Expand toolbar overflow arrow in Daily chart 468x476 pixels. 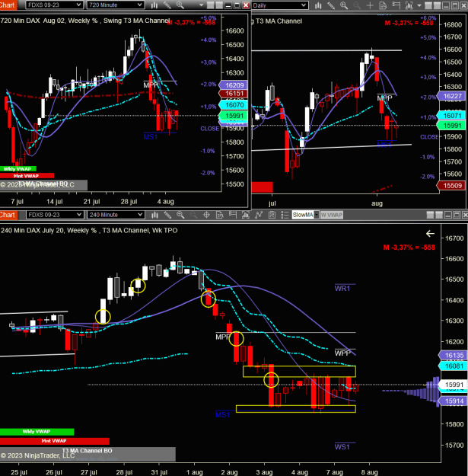[419, 5]
